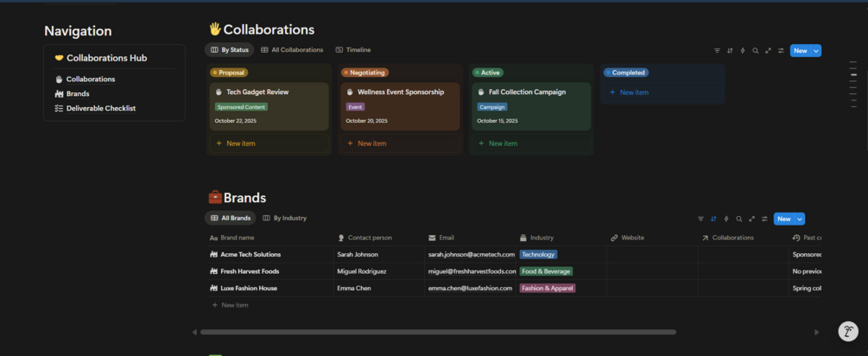Open view settings icon in Brands toolbar
This screenshot has width=868, height=356.
point(764,219)
